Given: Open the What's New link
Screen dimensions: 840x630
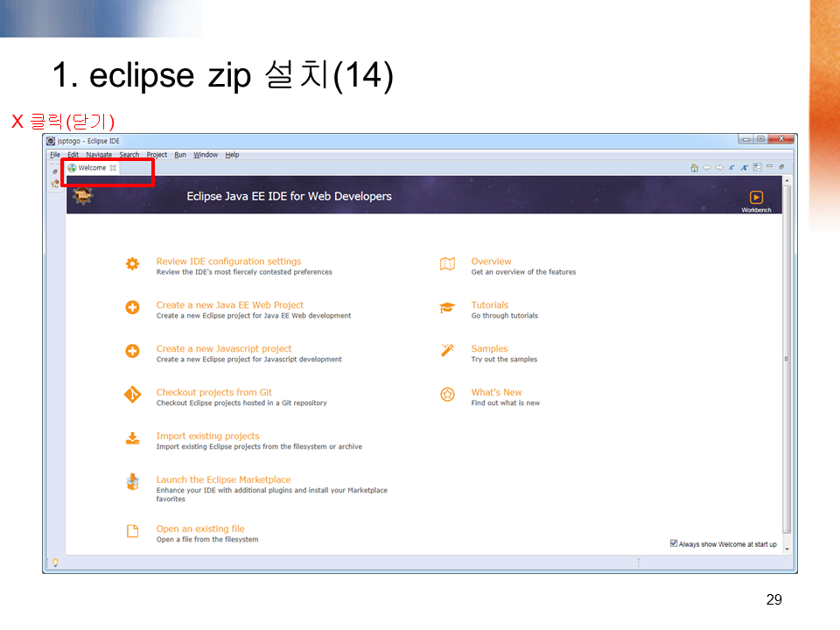Looking at the screenshot, I should click(497, 392).
